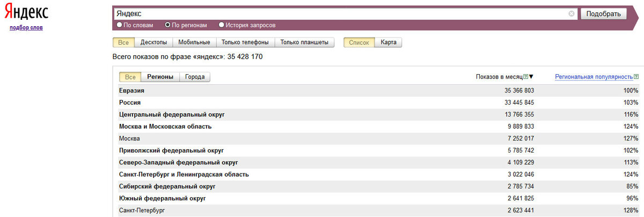Show only Регионы in table
Screen dimensions: 644x217
(x=160, y=77)
